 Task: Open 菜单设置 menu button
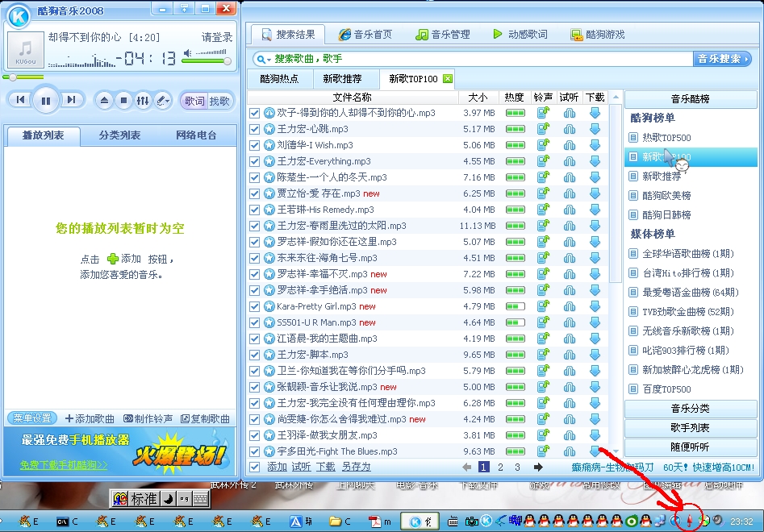tap(32, 418)
